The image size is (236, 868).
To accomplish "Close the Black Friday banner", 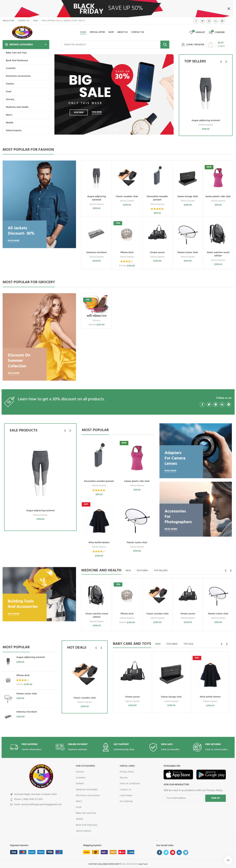I will click(x=229, y=8).
